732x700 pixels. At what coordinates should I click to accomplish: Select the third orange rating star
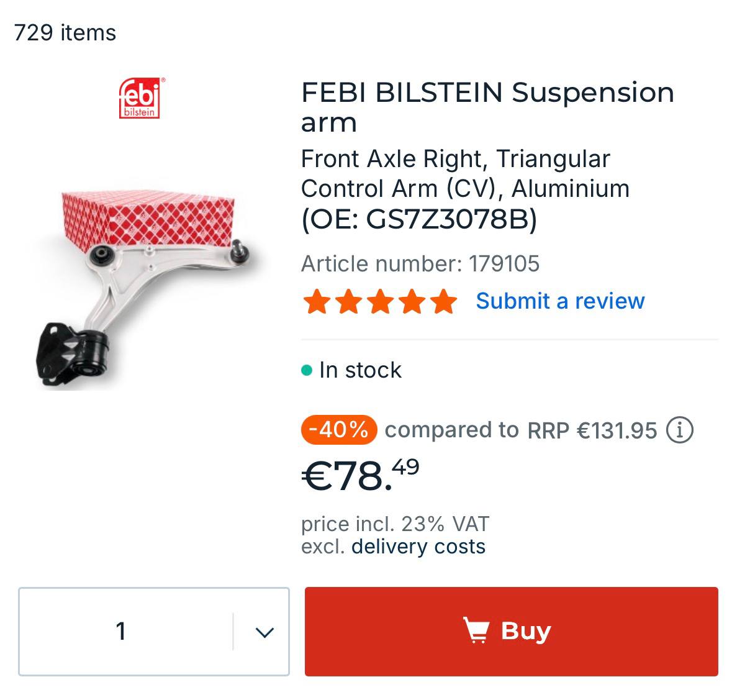point(380,302)
